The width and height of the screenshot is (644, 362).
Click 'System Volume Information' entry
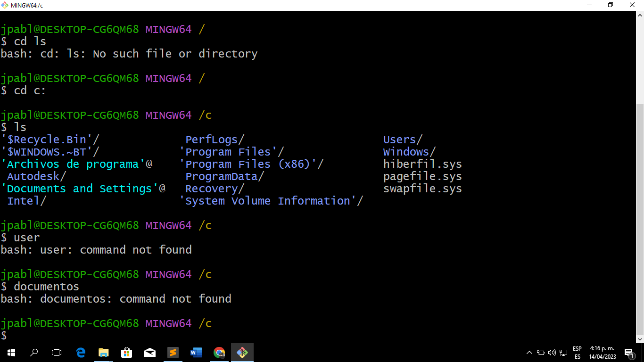click(x=272, y=201)
